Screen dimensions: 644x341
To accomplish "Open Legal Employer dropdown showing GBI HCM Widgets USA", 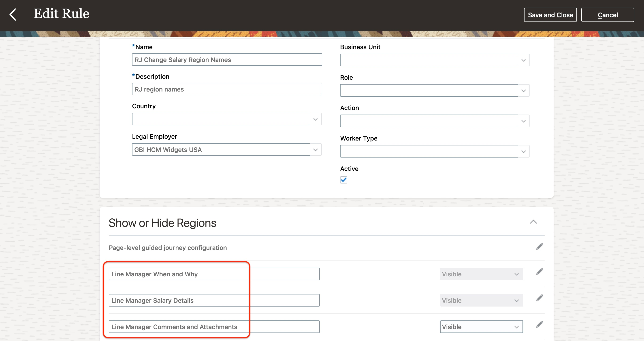I will pos(315,150).
